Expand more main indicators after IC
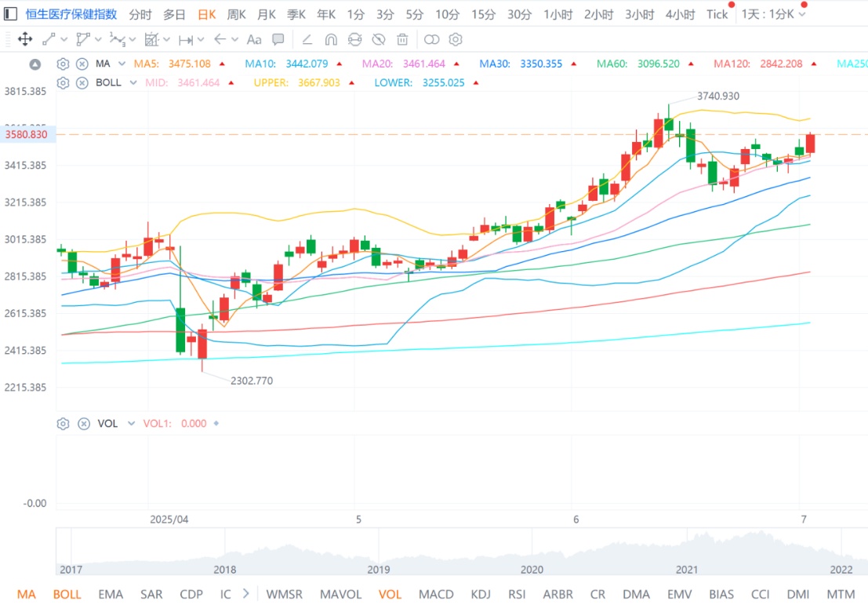 coord(245,594)
